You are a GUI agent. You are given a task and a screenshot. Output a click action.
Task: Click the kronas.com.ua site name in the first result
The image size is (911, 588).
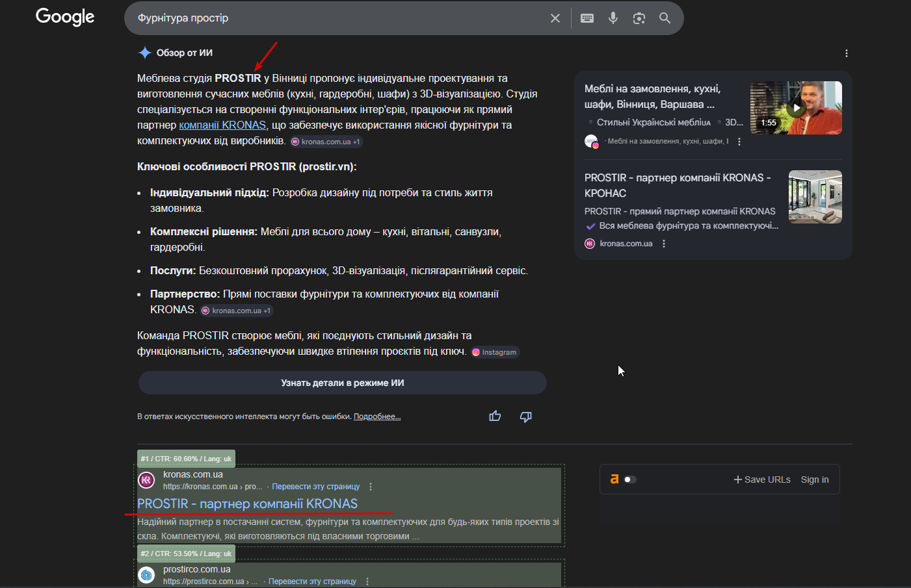[x=193, y=474]
